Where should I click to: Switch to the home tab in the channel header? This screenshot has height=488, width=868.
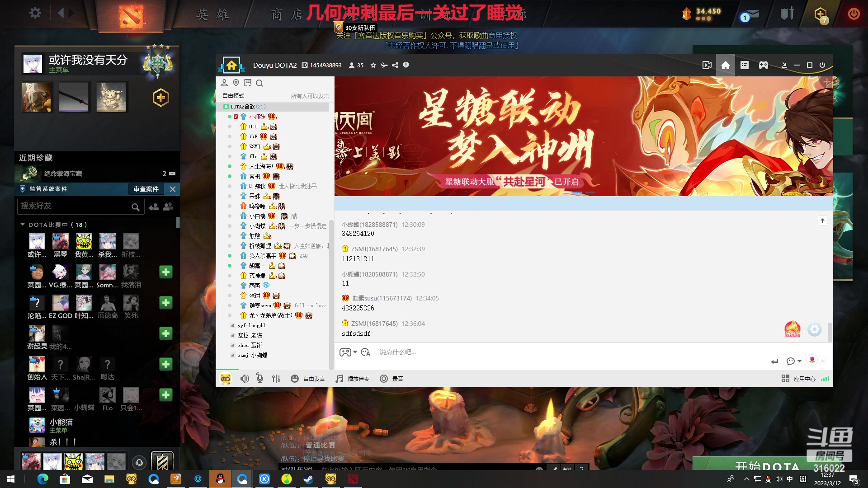pyautogui.click(x=726, y=65)
